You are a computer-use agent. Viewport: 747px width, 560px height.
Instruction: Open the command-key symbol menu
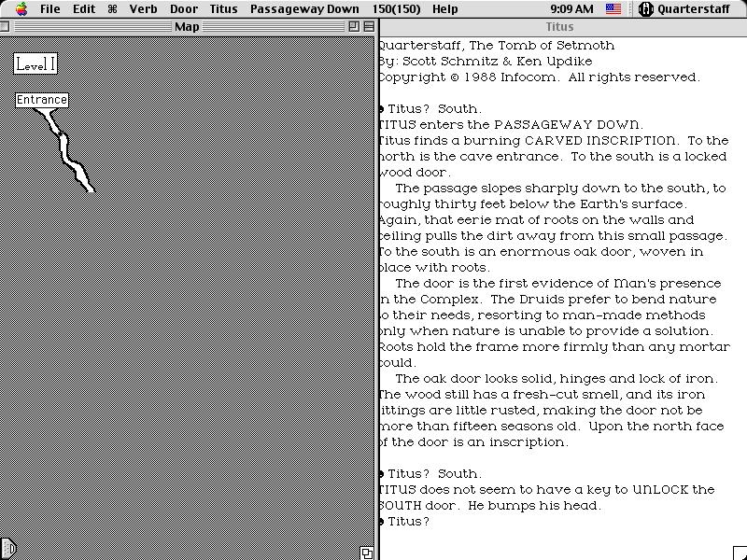(112, 8)
